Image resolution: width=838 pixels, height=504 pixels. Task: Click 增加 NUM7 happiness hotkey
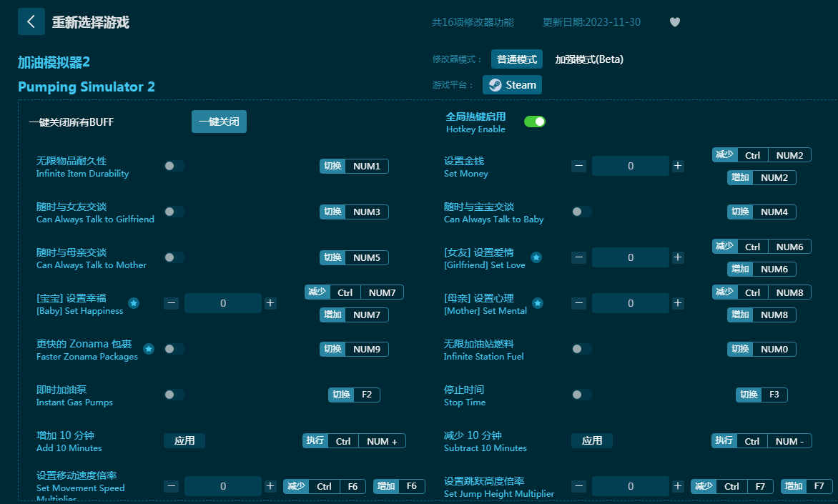(355, 315)
